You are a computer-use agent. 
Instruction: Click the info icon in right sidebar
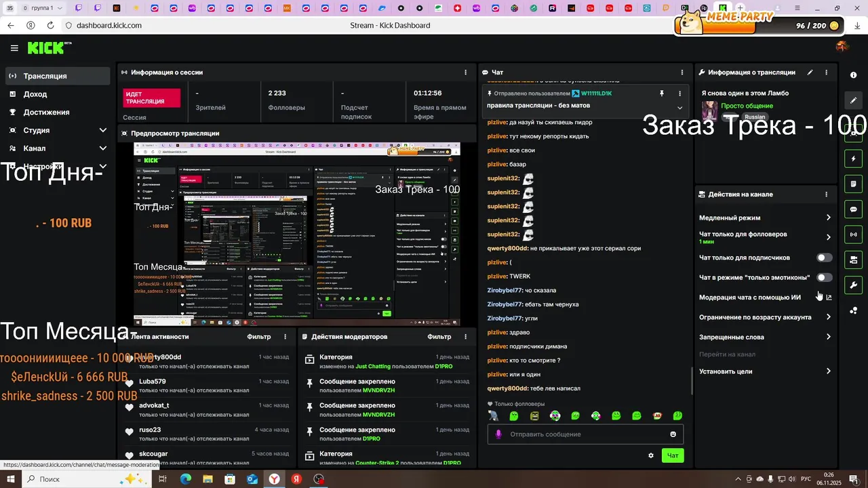[854, 75]
